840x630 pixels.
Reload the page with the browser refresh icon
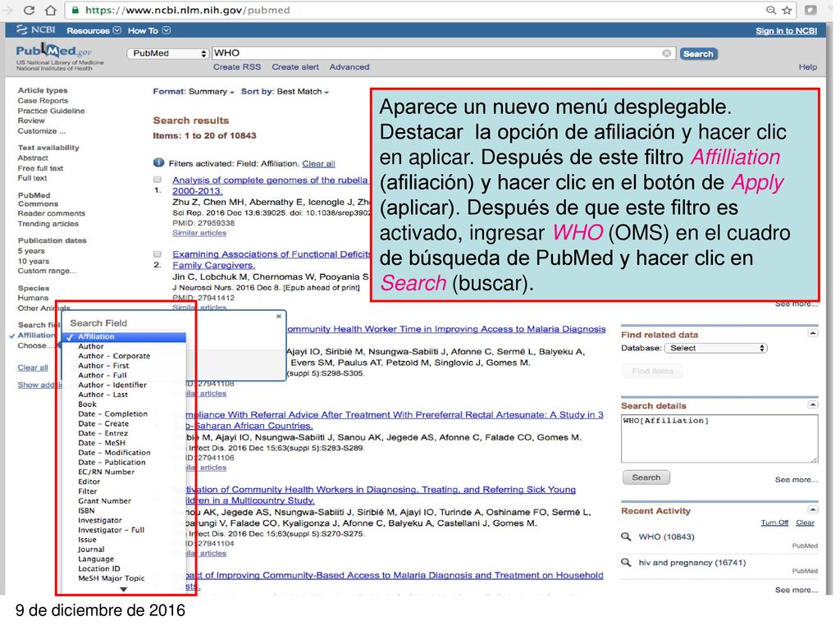[29, 10]
